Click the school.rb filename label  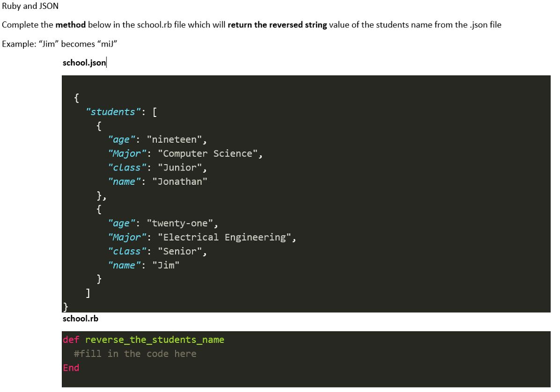point(80,318)
